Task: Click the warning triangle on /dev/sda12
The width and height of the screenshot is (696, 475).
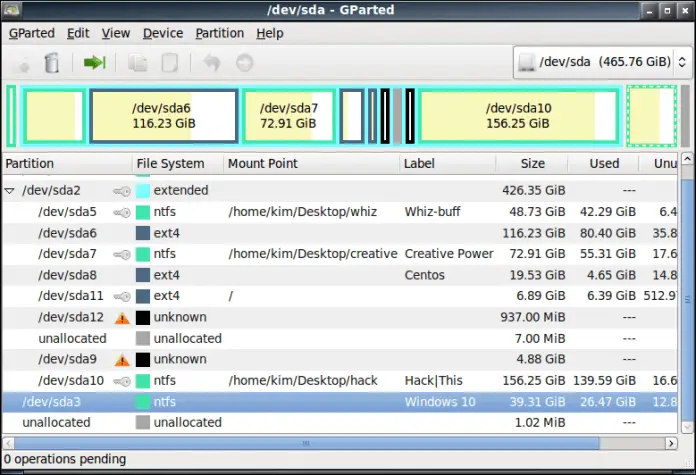Action: coord(122,318)
